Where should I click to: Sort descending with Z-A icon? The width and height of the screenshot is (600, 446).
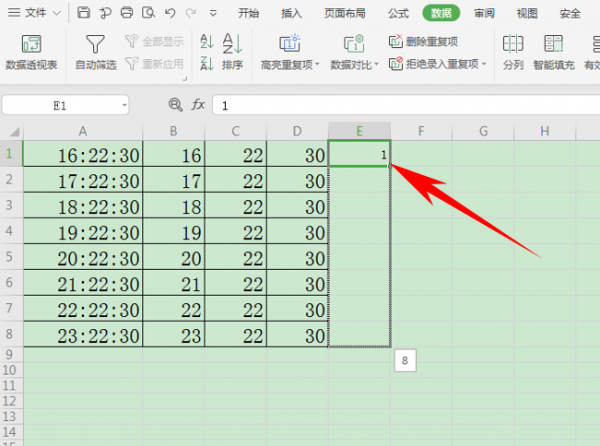(x=207, y=63)
